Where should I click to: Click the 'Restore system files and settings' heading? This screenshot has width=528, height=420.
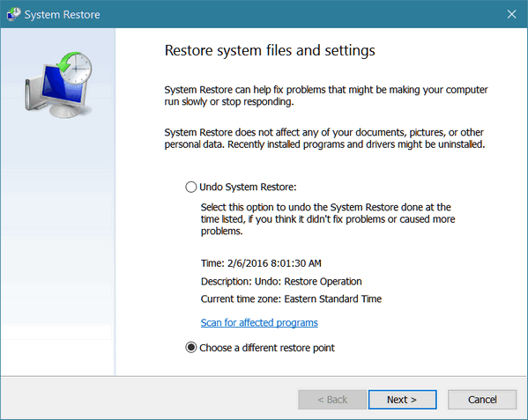pos(270,50)
